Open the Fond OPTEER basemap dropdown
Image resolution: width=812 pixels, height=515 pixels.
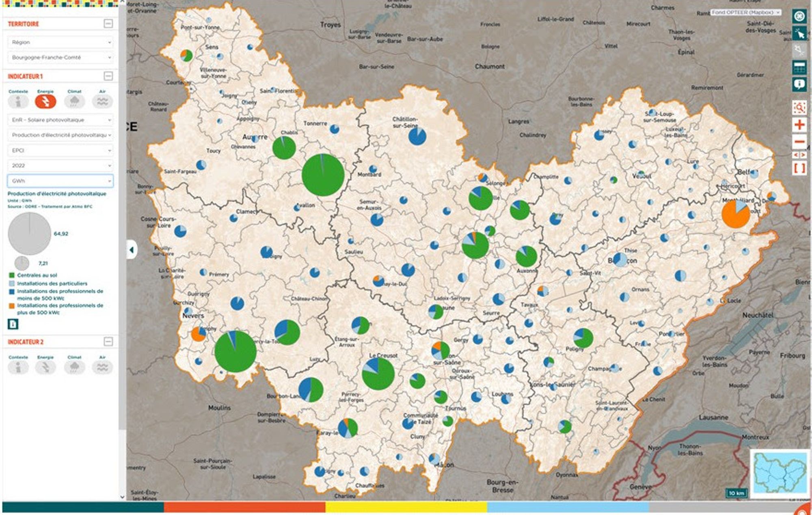(x=745, y=13)
